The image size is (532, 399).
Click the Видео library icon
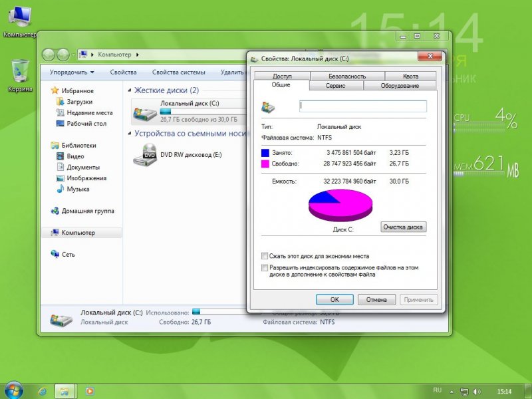pos(60,156)
